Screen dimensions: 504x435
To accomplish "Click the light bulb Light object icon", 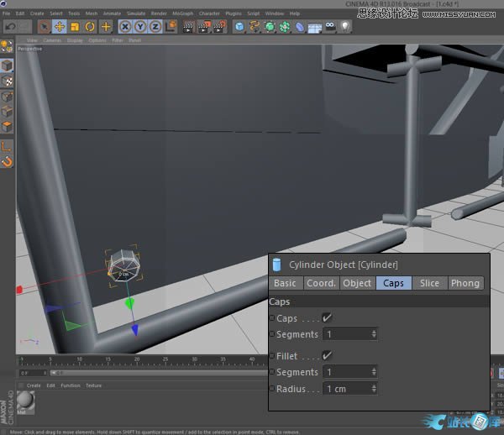I will coord(344,27).
